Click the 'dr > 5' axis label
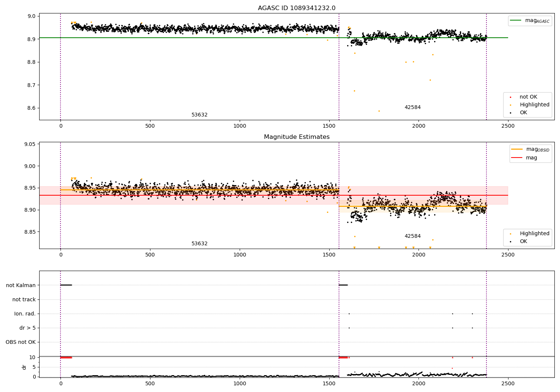 pos(28,328)
